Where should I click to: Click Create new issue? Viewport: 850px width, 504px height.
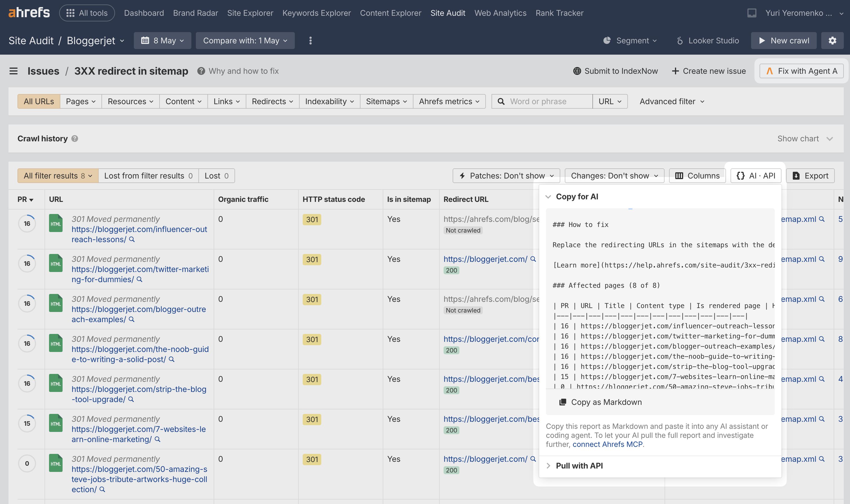pos(709,71)
